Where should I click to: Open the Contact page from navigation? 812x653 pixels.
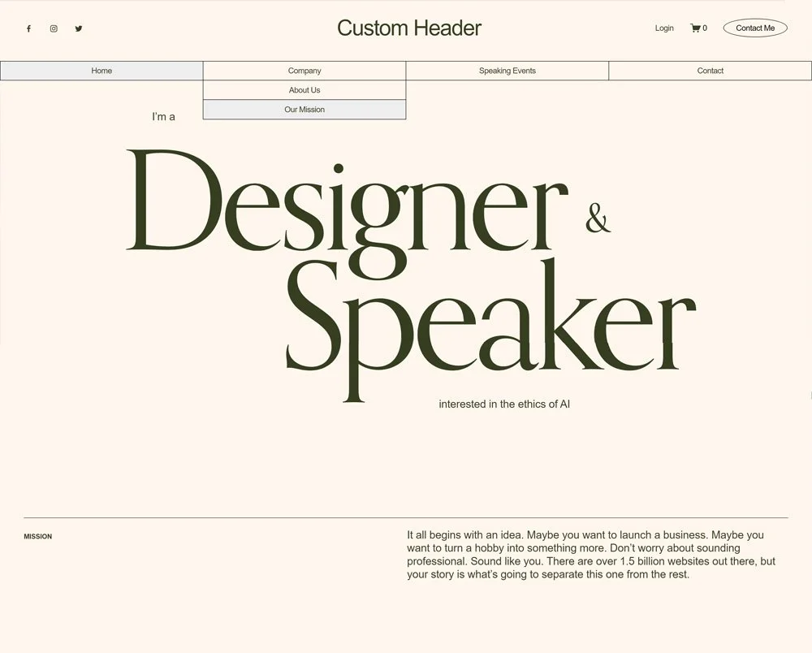tap(710, 71)
